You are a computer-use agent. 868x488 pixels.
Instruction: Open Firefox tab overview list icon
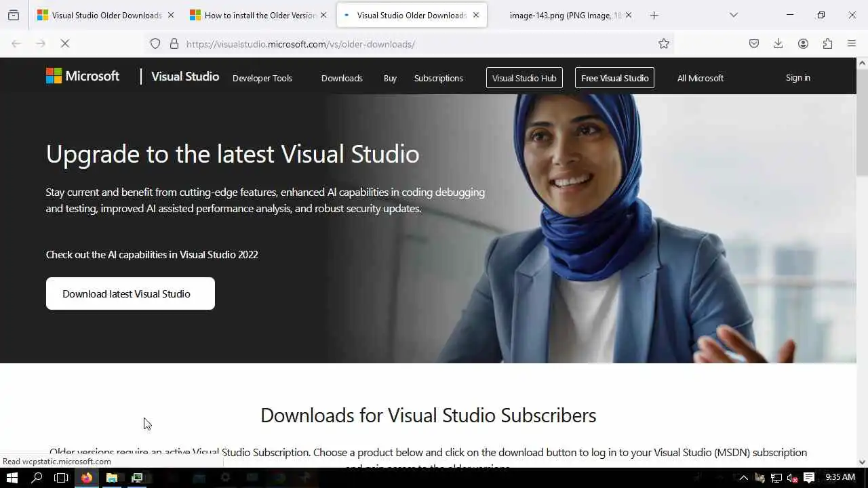pos(14,15)
